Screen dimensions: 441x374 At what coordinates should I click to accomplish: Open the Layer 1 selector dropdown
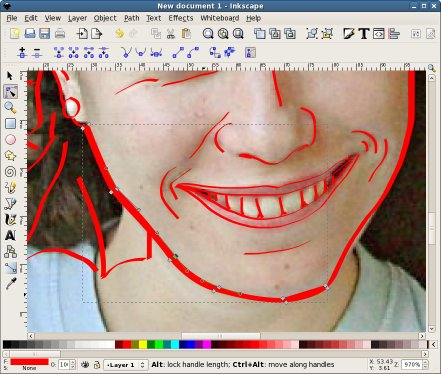[126, 365]
